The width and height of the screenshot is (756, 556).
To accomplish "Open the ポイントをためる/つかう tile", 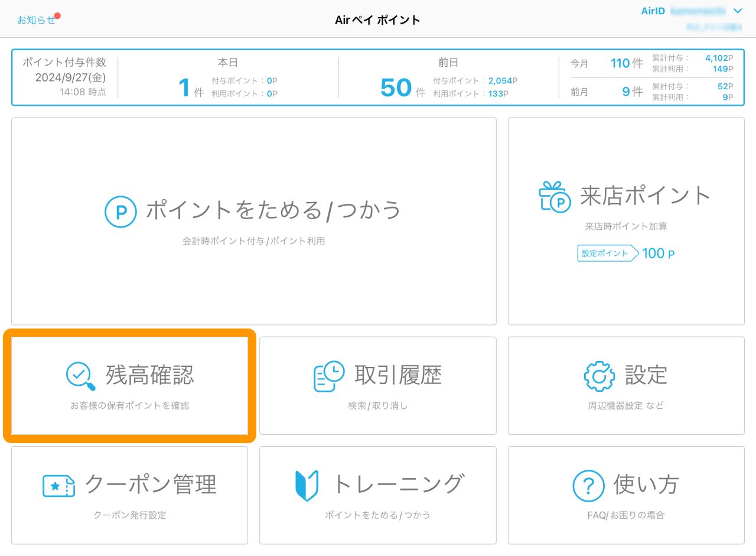I will [x=254, y=221].
